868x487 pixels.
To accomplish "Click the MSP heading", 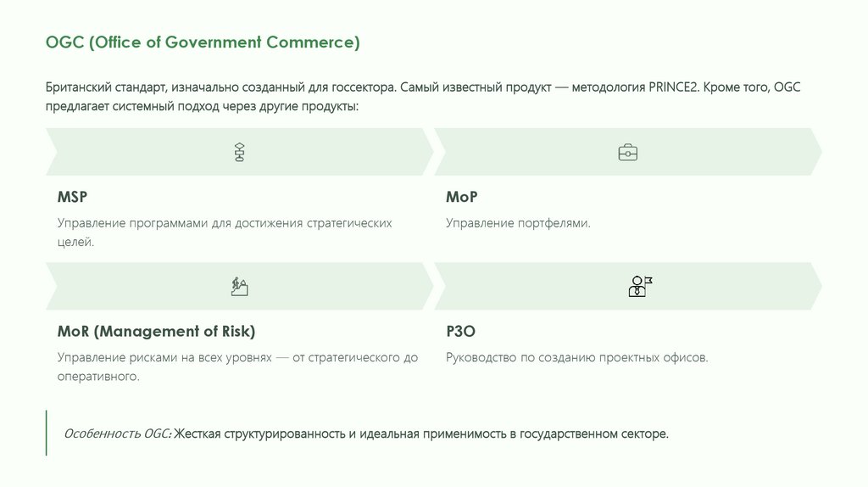I will pyautogui.click(x=73, y=198).
